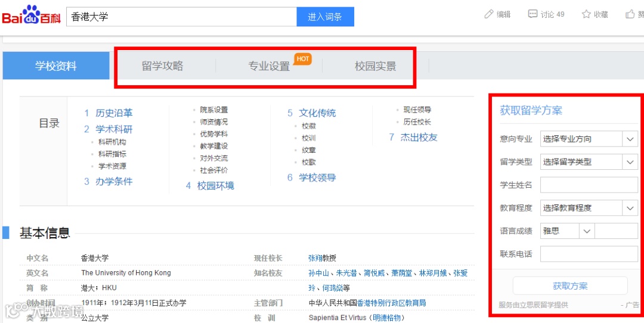The height and width of the screenshot is (323, 644).
Task: Click the 基本信息 heading
Action: (x=45, y=232)
